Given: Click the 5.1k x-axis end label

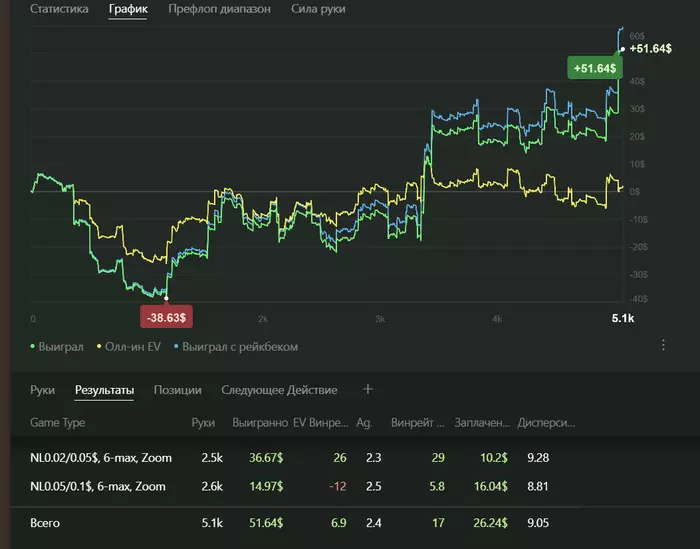Looking at the screenshot, I should pyautogui.click(x=623, y=318).
